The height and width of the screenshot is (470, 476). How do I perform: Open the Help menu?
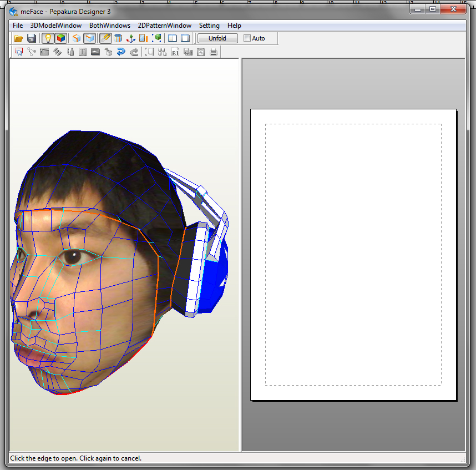coord(234,26)
